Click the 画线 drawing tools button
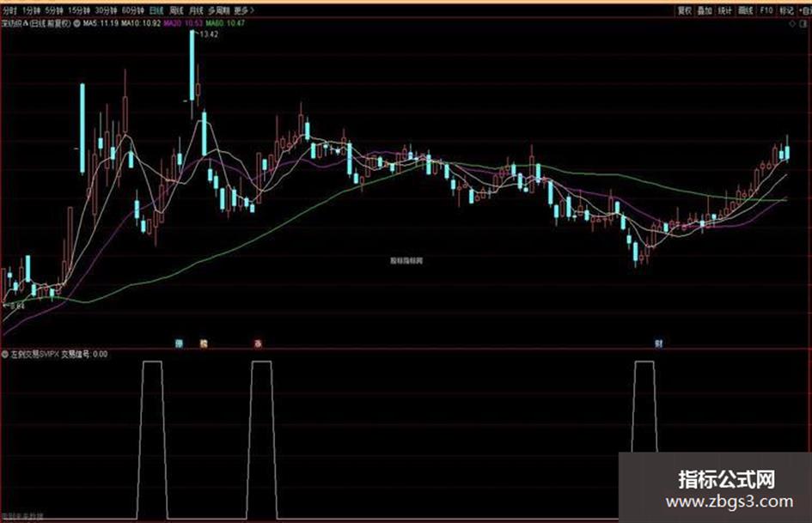812x523 pixels. click(745, 10)
